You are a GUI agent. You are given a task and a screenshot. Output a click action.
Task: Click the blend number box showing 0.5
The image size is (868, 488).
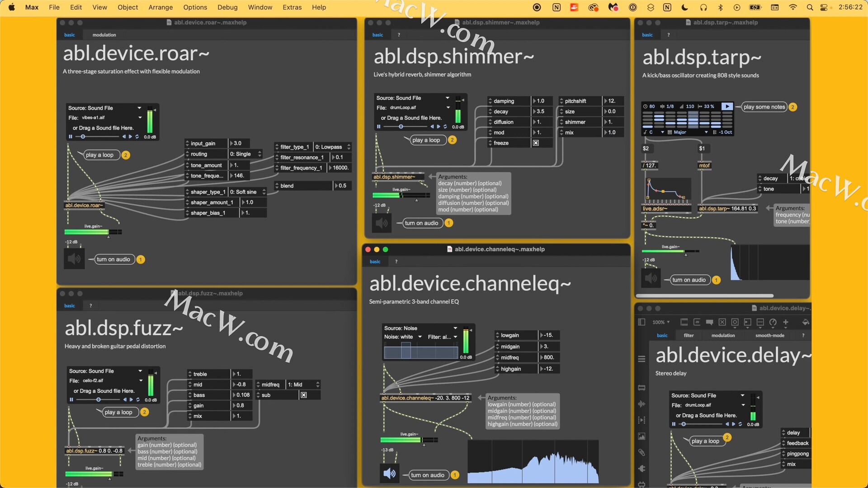coord(342,186)
